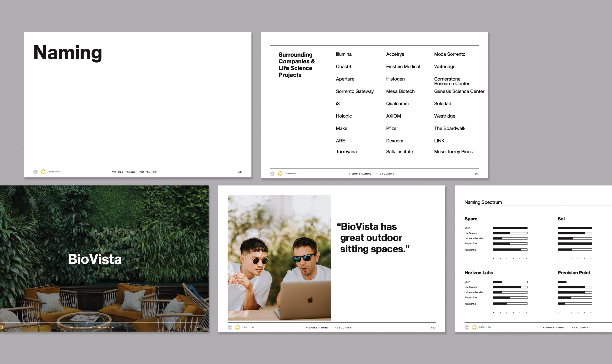Click the Sparc "Short" rating bar
This screenshot has height=364, width=612.
tap(510, 228)
